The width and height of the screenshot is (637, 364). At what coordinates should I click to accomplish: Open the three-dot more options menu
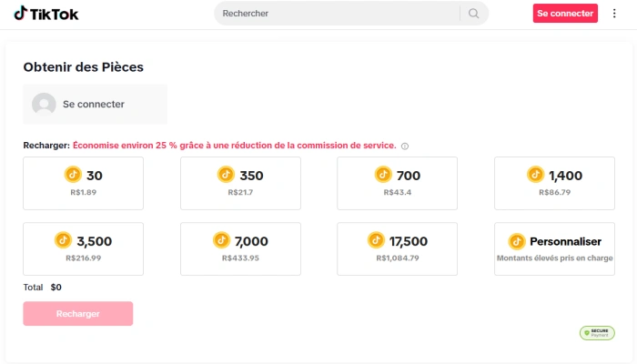click(x=614, y=14)
